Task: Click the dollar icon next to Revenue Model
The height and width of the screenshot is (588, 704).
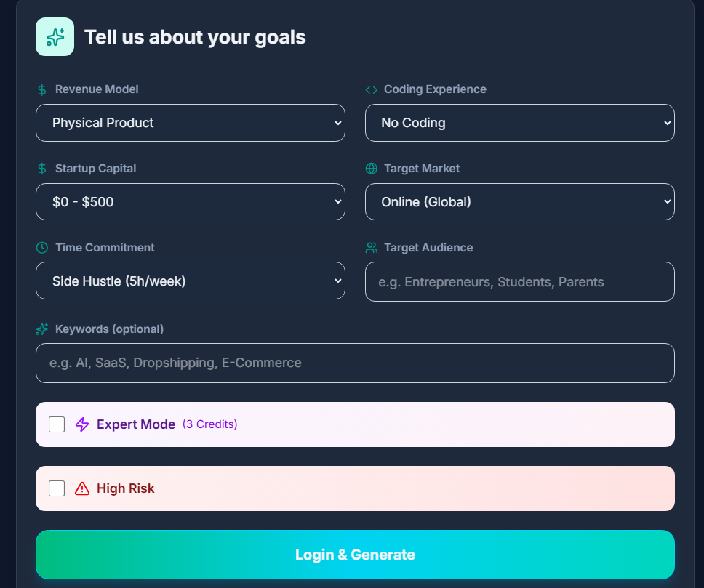Action: point(42,89)
